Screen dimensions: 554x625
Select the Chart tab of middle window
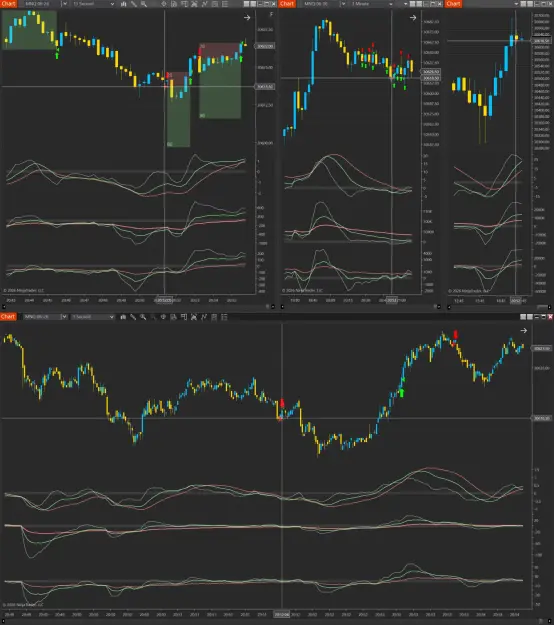287,4
